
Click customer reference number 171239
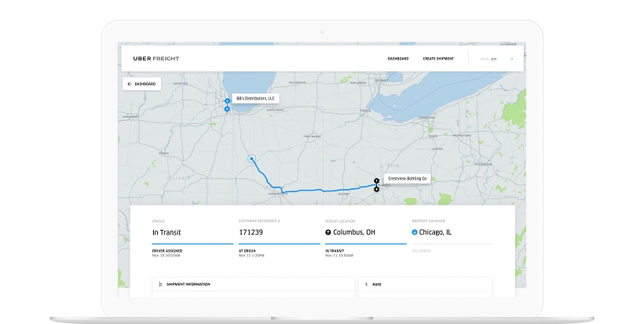(x=251, y=232)
